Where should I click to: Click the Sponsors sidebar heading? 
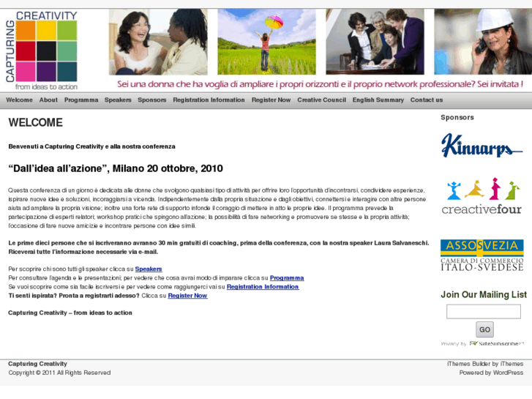click(x=457, y=117)
